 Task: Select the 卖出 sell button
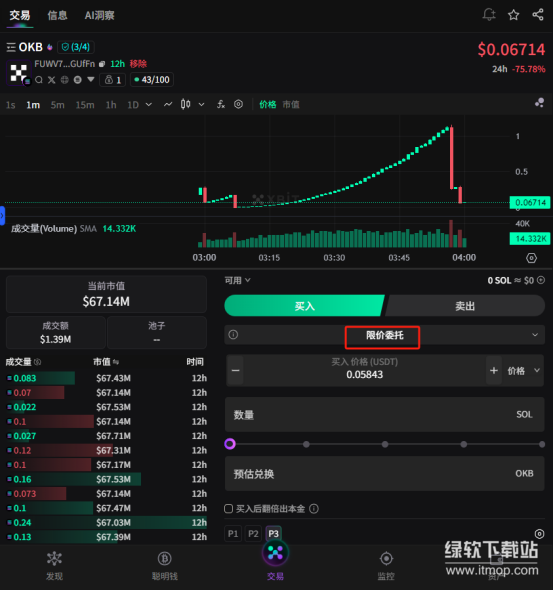point(465,306)
